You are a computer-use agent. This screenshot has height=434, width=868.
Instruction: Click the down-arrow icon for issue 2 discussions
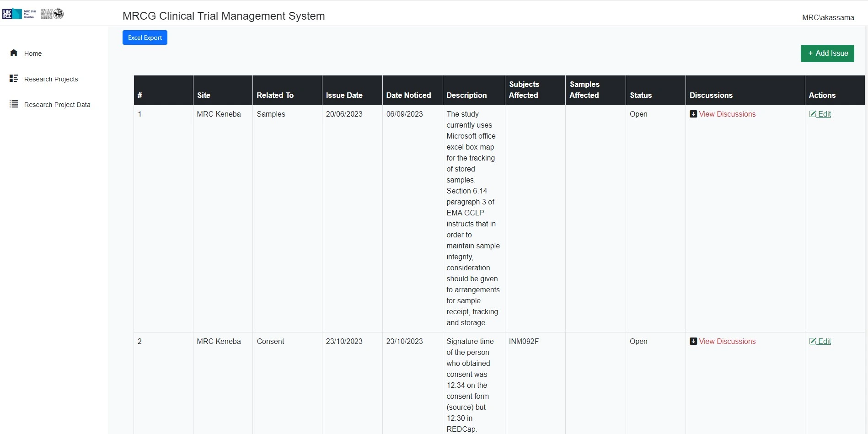click(693, 342)
